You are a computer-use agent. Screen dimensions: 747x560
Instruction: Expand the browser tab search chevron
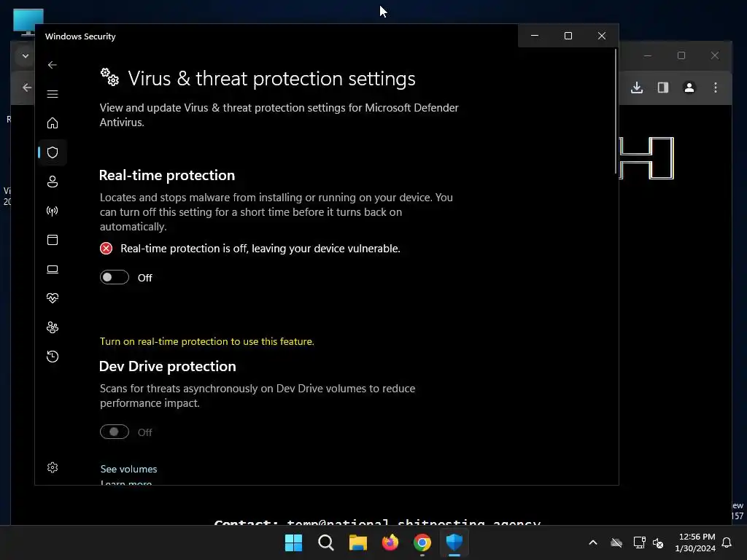(x=26, y=56)
